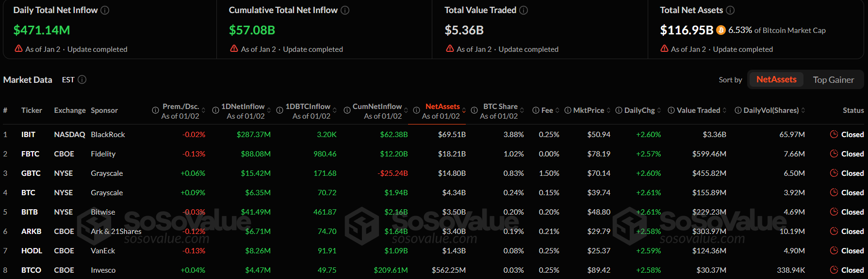The width and height of the screenshot is (868, 279).
Task: Select the Market Data section header
Action: click(28, 79)
